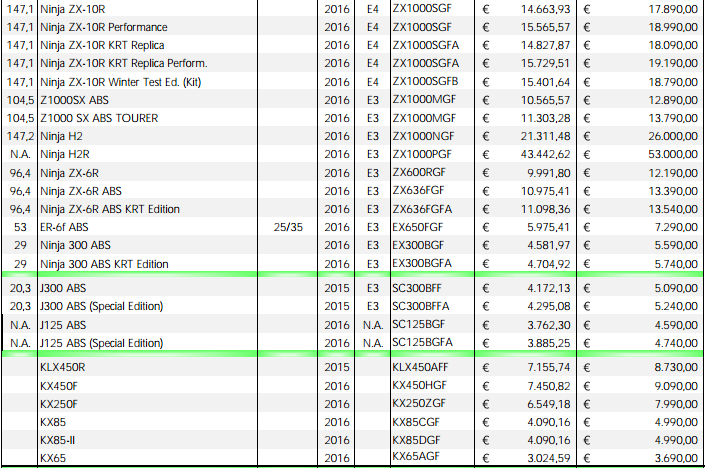Select the 5.975,41 price cell

pos(549,227)
